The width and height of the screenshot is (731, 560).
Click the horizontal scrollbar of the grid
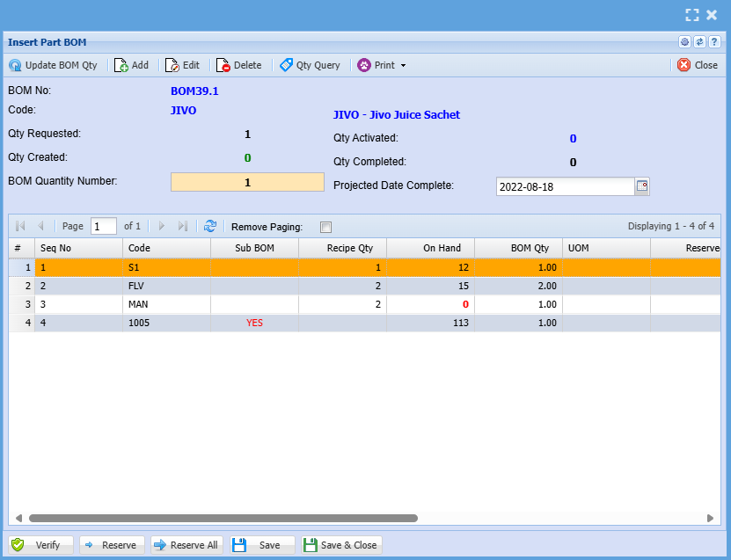point(223,519)
